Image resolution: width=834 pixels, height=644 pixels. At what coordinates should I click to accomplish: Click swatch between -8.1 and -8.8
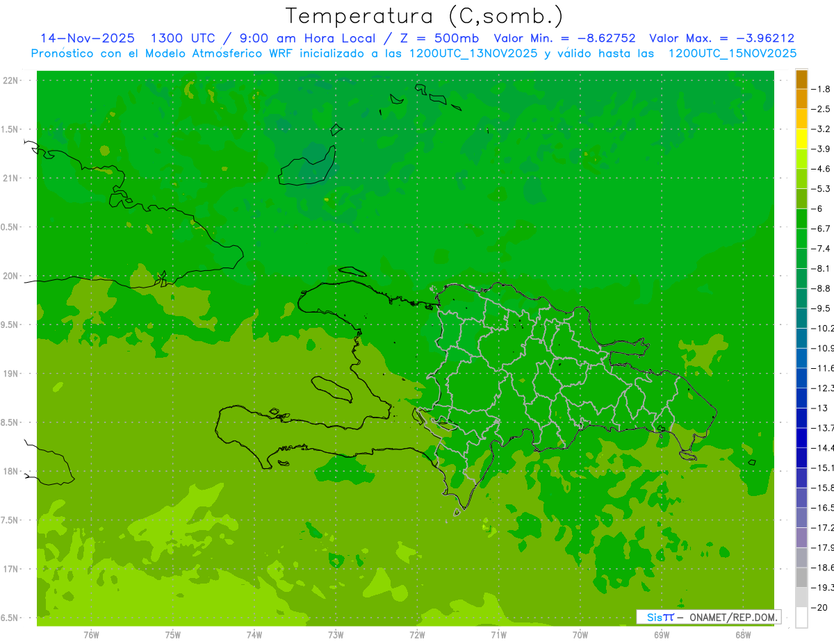[801, 279]
